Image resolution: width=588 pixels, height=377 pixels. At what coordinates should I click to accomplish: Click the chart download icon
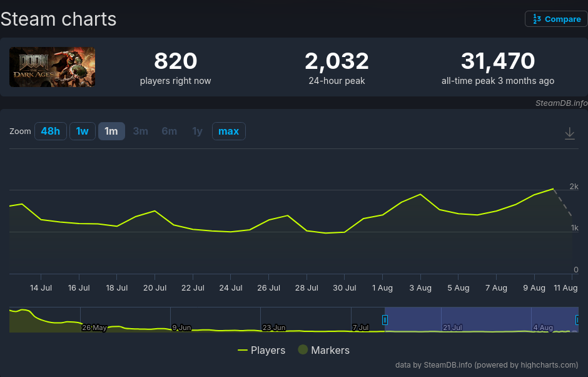coord(570,133)
